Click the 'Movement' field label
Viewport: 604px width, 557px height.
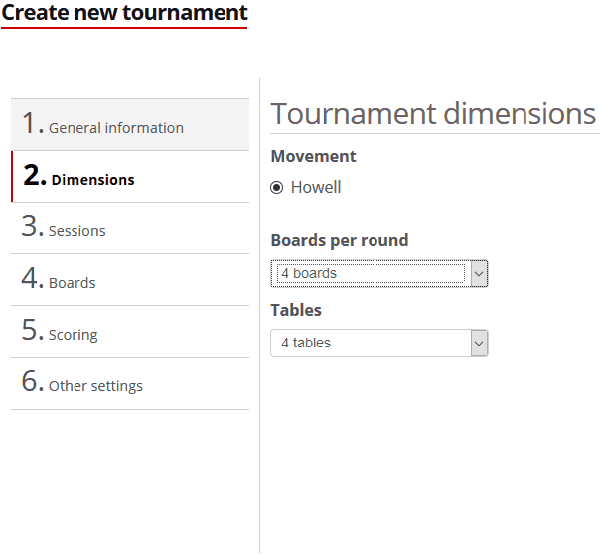[x=313, y=156]
